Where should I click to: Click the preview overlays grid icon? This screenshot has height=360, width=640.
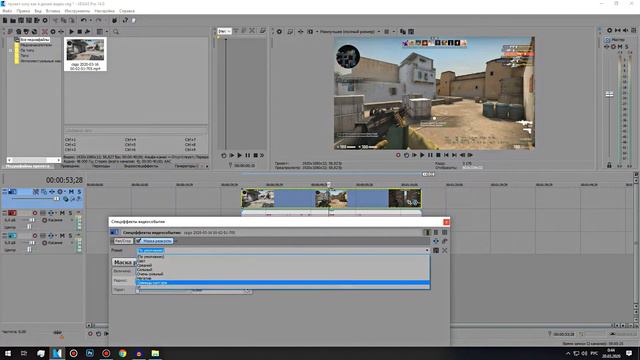point(386,31)
